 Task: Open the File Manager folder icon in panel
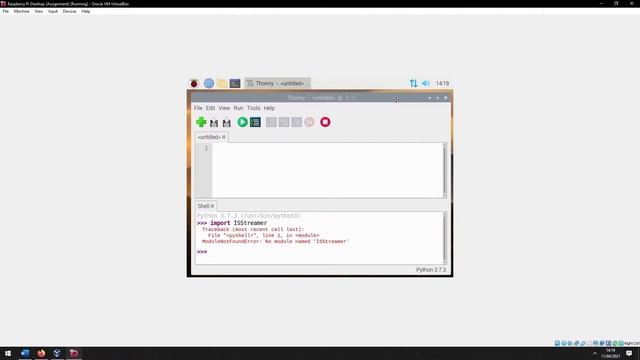[x=222, y=83]
